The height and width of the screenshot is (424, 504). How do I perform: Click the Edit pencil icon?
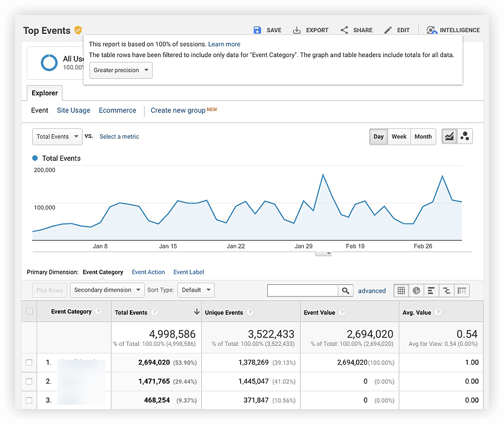coord(388,30)
